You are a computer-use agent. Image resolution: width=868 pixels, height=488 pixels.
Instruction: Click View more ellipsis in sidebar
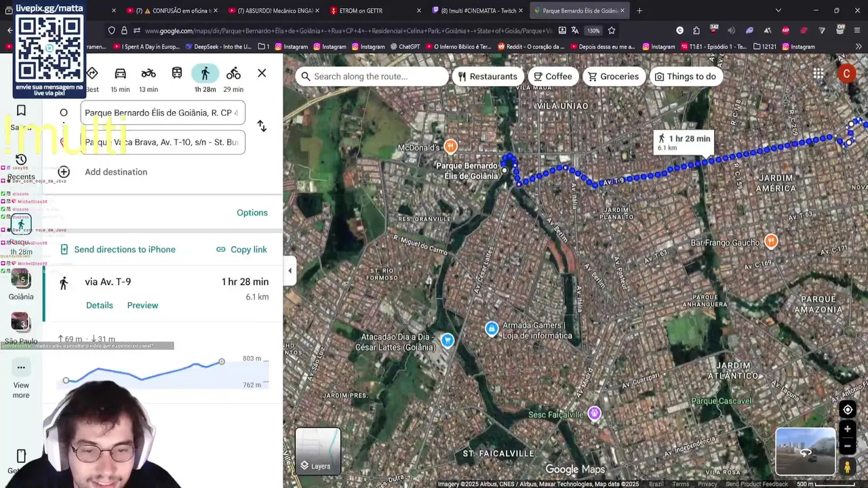[x=21, y=367]
